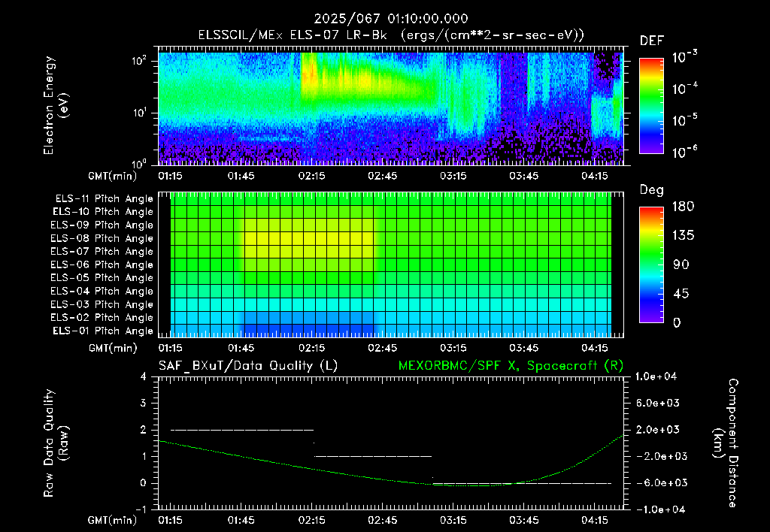Viewport: 770px width, 532px height.
Task: Click the Component Distance (km) axis label
Action: (726, 443)
